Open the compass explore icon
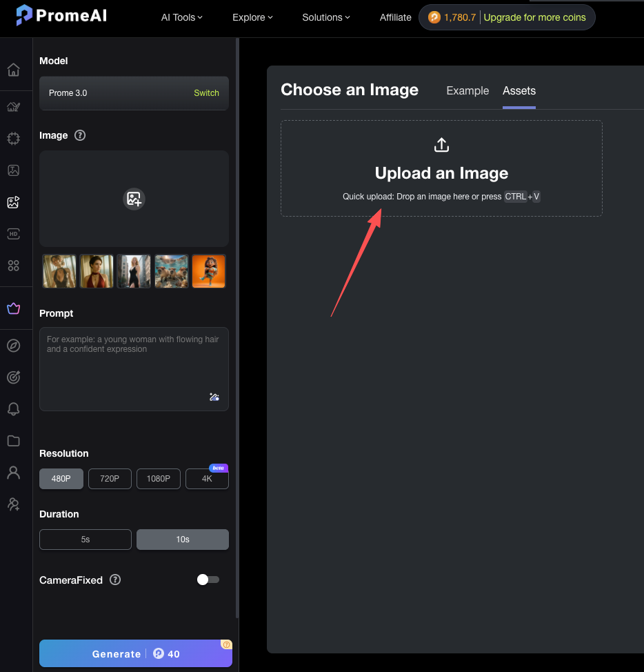Viewport: 644px width, 672px height. 13,346
